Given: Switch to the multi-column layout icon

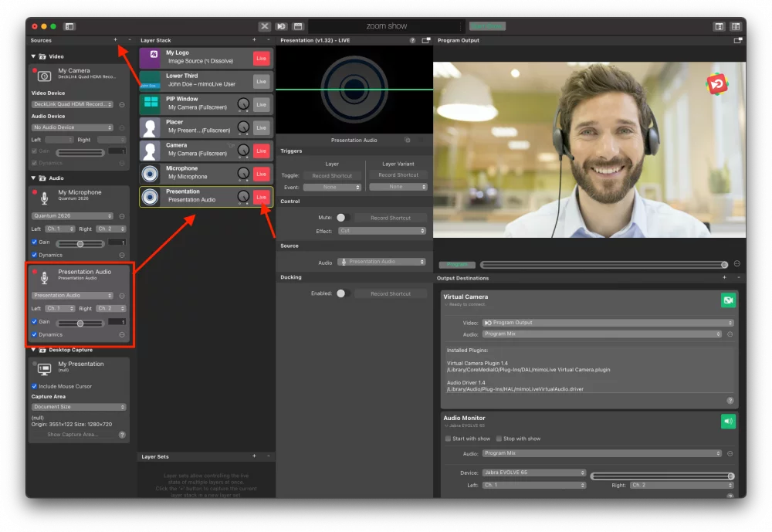Looking at the screenshot, I should coord(736,26).
